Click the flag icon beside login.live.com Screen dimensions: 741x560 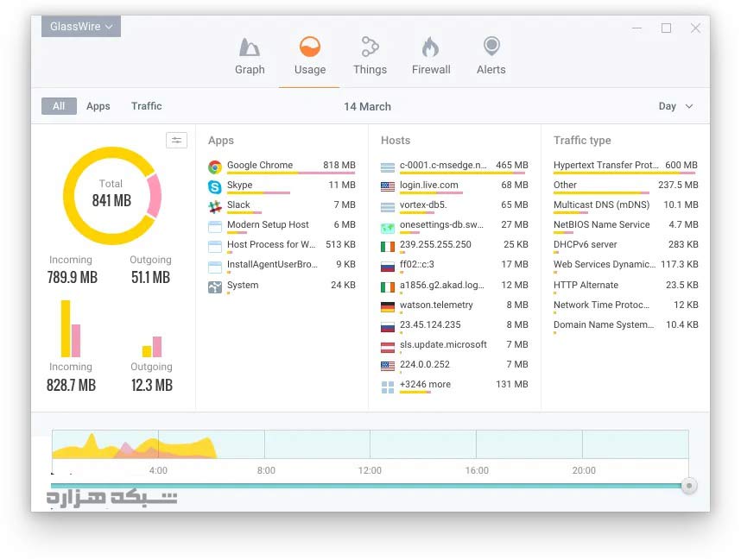click(388, 187)
